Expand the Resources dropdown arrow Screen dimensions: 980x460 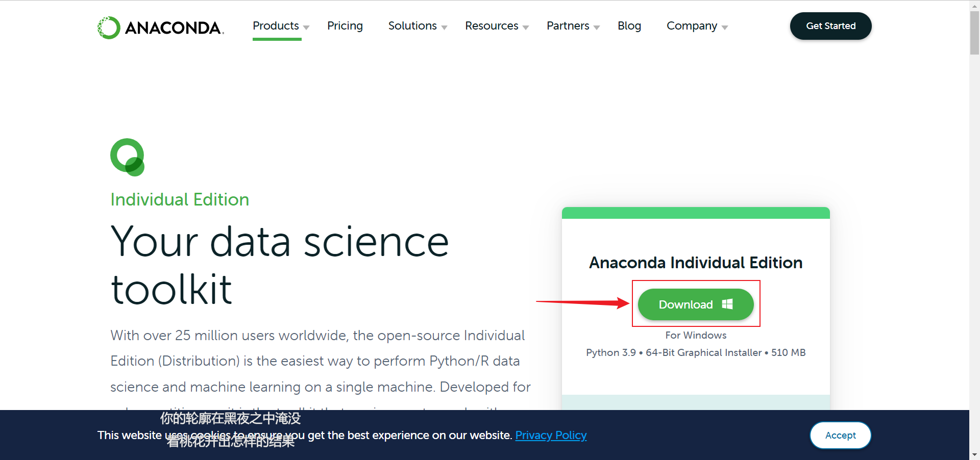(x=526, y=28)
